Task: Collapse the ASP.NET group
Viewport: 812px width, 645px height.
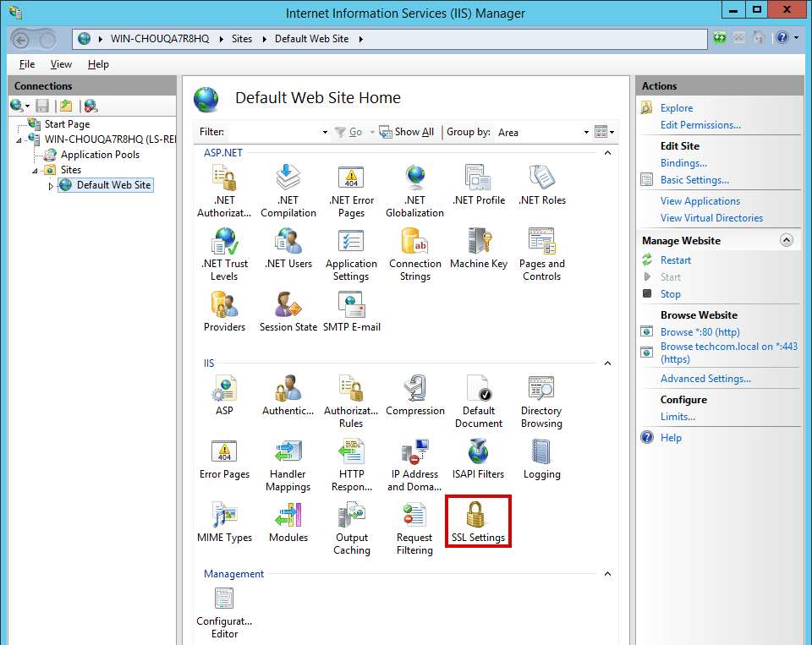Action: [x=608, y=153]
